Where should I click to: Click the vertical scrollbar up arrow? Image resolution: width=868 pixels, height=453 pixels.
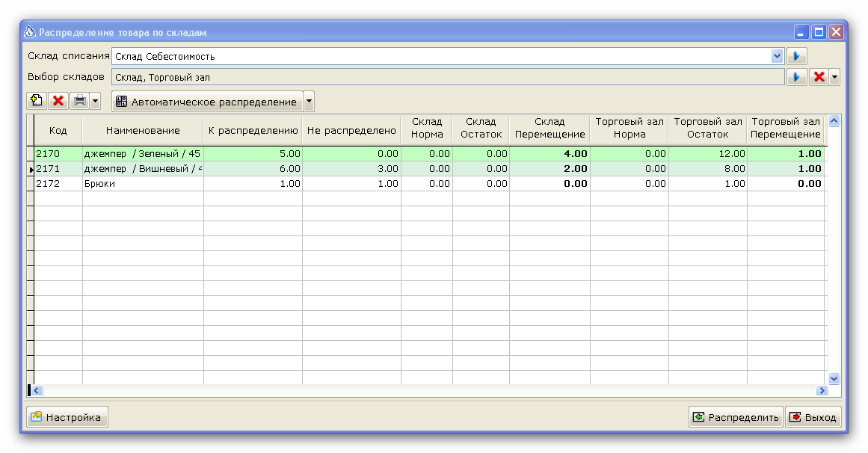pos(834,121)
